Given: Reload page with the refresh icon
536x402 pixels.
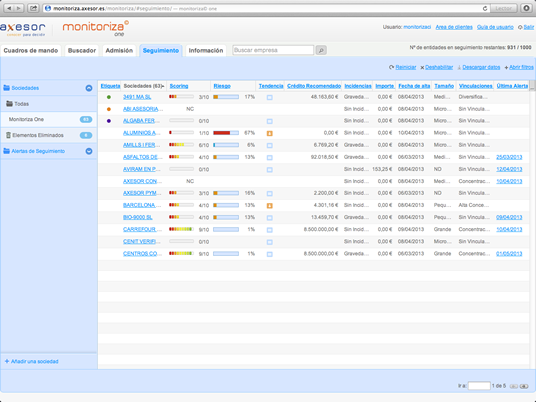Looking at the screenshot, I should coord(485,9).
